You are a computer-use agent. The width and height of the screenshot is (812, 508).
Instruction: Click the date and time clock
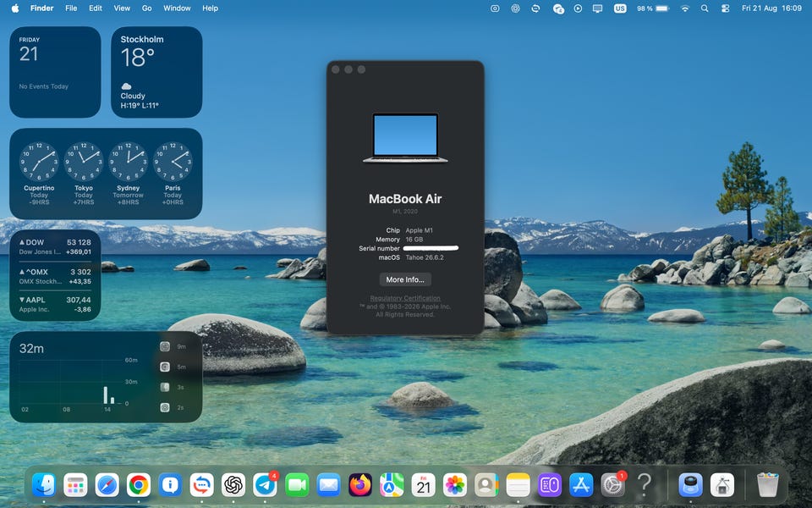pyautogui.click(x=771, y=8)
